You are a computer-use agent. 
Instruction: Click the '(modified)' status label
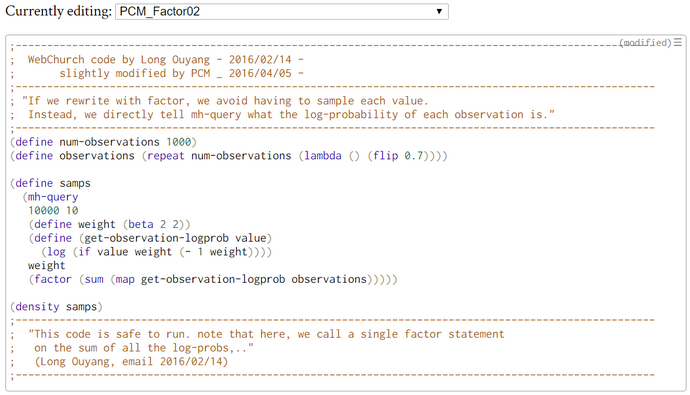coord(645,43)
